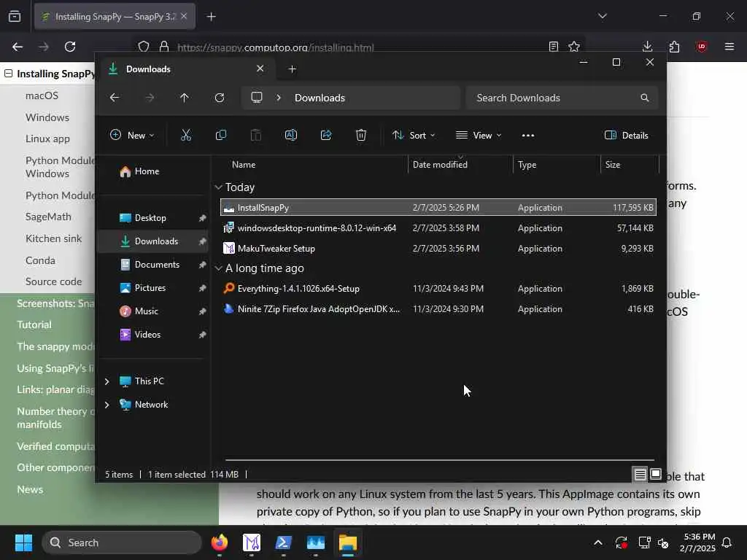Open the Tutorial link in SnapPy sidebar
Viewport: 747px width, 560px height.
(34, 324)
